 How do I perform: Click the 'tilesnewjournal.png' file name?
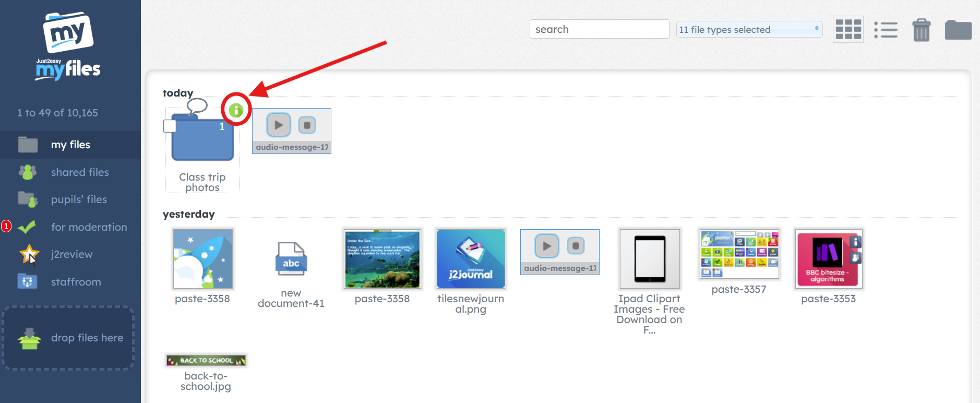(x=471, y=304)
